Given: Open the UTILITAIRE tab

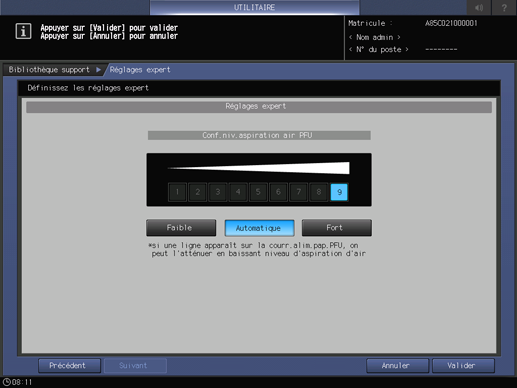Looking at the screenshot, I should (x=254, y=7).
